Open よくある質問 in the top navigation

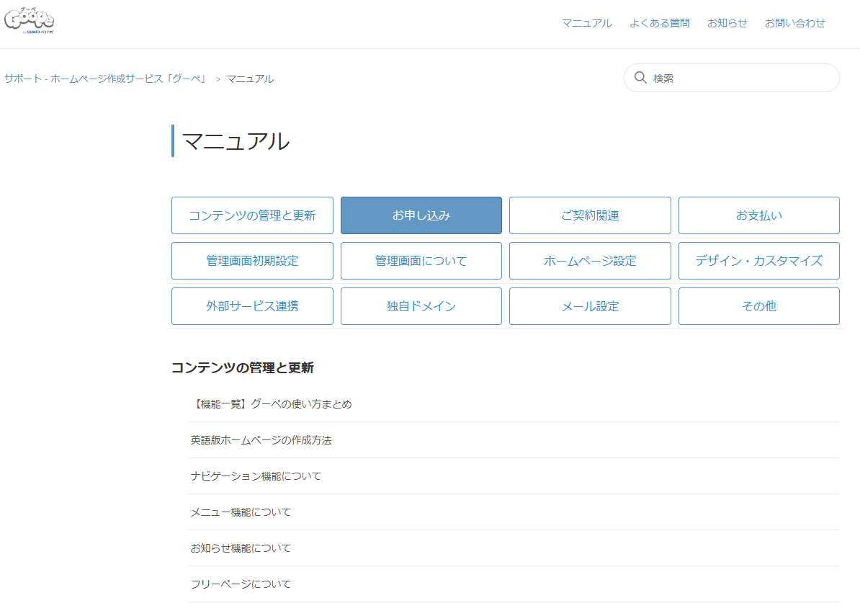(x=659, y=23)
